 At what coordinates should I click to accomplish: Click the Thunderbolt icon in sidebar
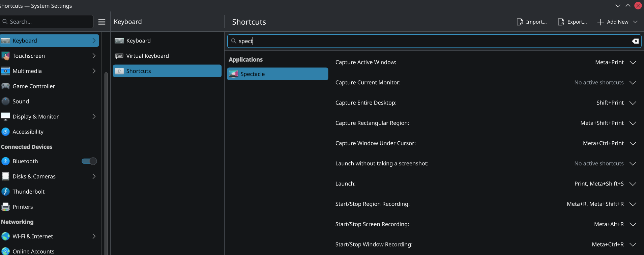click(5, 192)
